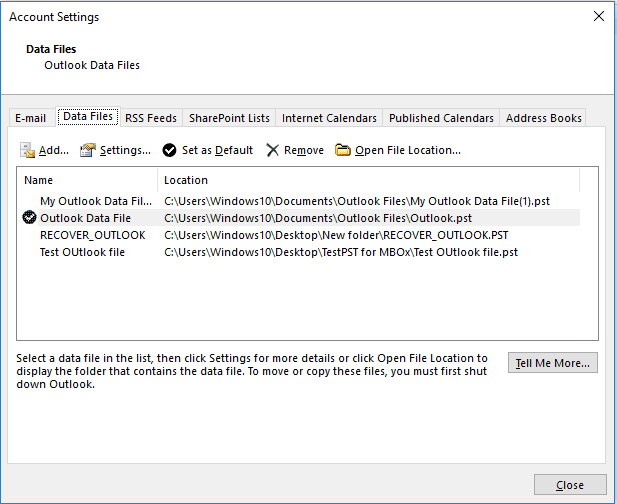Select the Test OUtlook file entry
The height and width of the screenshot is (504, 617).
point(82,252)
